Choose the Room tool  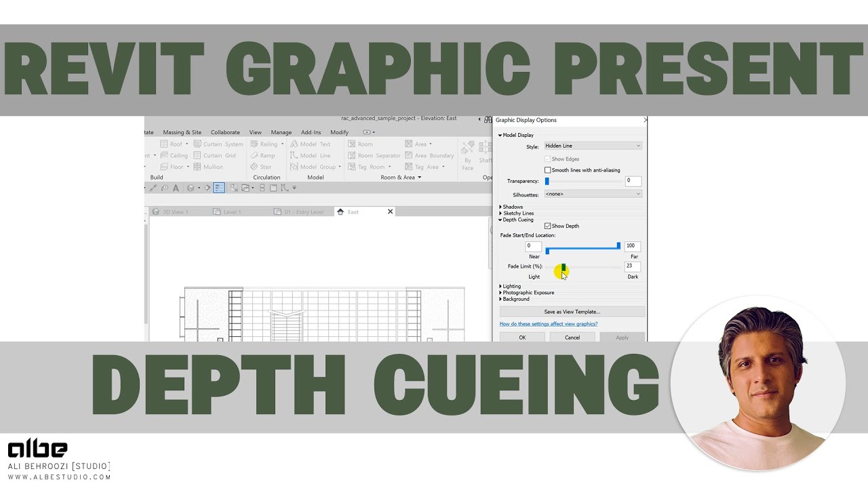pos(360,144)
